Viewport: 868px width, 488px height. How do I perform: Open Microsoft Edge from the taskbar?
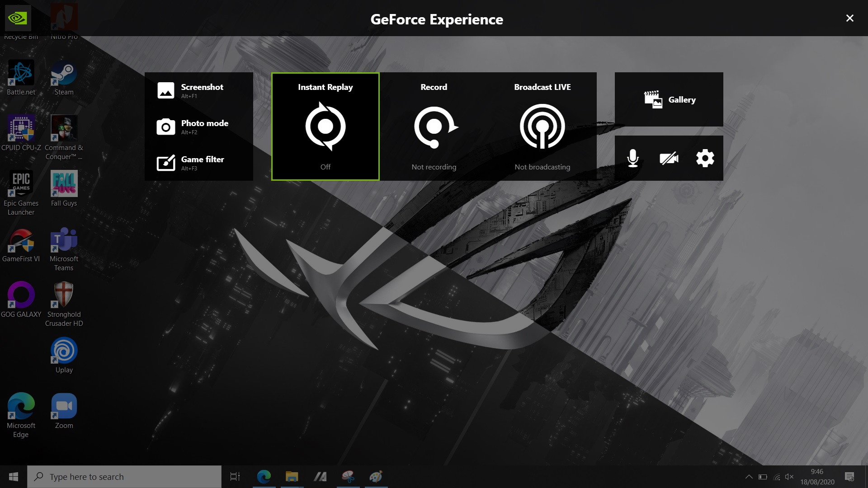click(x=264, y=477)
